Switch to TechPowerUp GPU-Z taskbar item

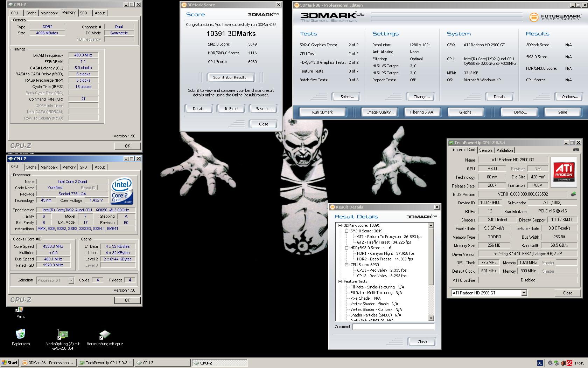click(105, 363)
